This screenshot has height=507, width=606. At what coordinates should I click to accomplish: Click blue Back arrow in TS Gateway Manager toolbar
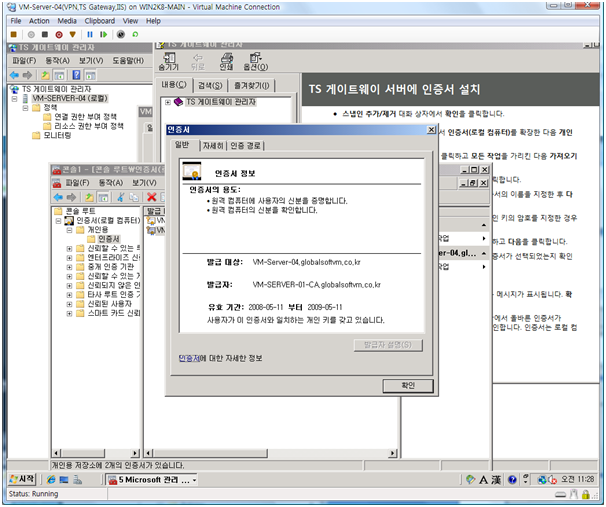click(x=14, y=75)
